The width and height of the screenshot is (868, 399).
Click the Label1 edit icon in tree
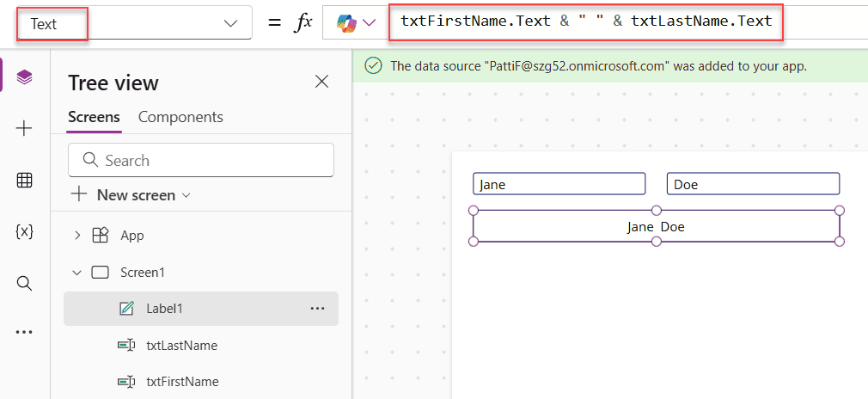127,308
